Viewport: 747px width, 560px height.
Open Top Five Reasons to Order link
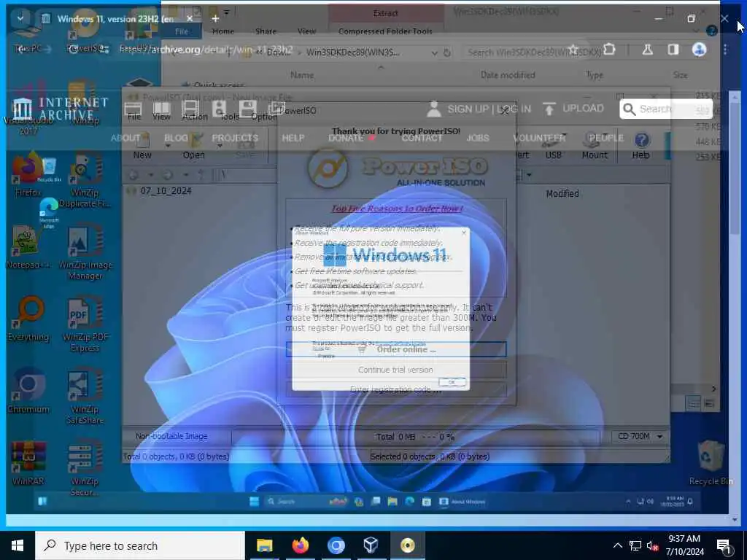click(397, 208)
